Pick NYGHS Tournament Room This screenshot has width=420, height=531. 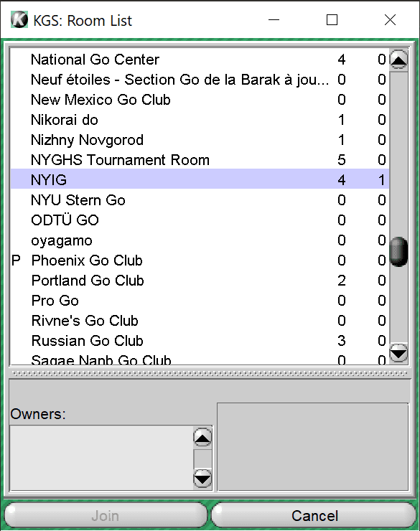click(x=200, y=159)
